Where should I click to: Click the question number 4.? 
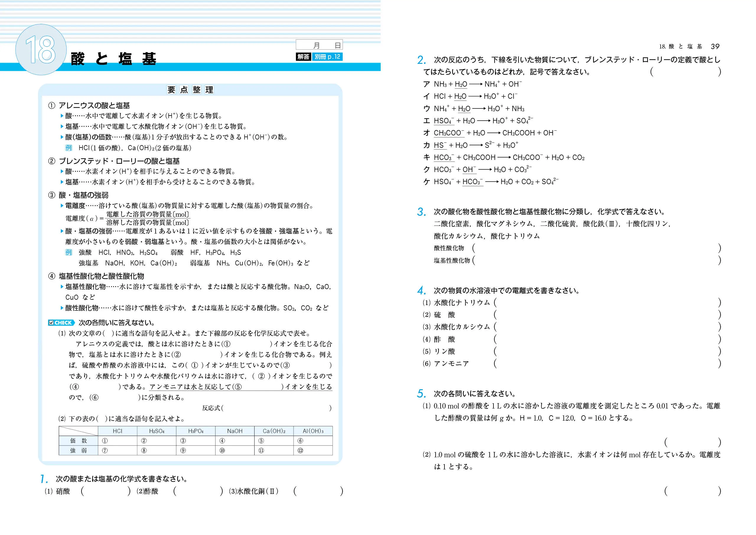(421, 291)
